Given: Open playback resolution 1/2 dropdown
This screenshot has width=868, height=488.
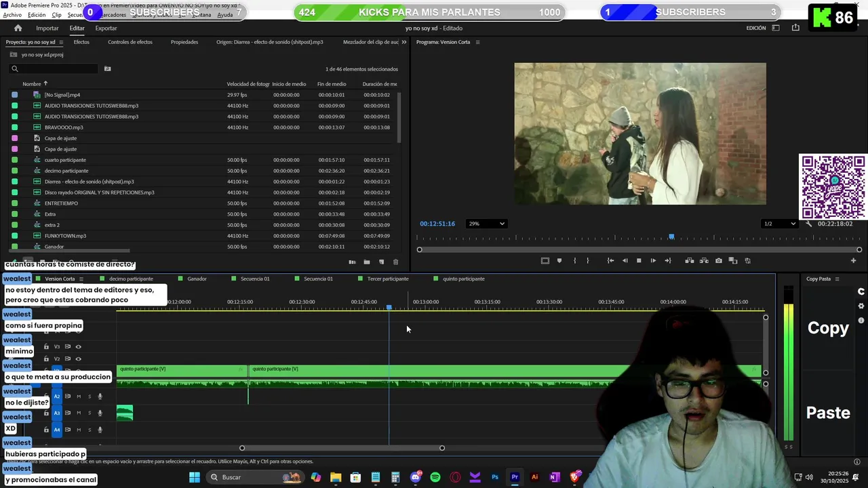Looking at the screenshot, I should pos(779,224).
